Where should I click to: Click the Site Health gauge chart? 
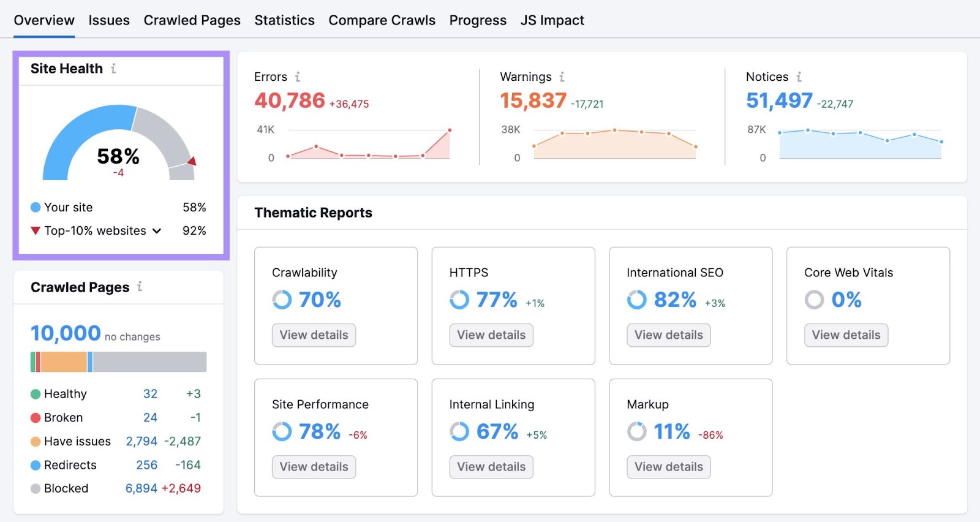pyautogui.click(x=118, y=144)
